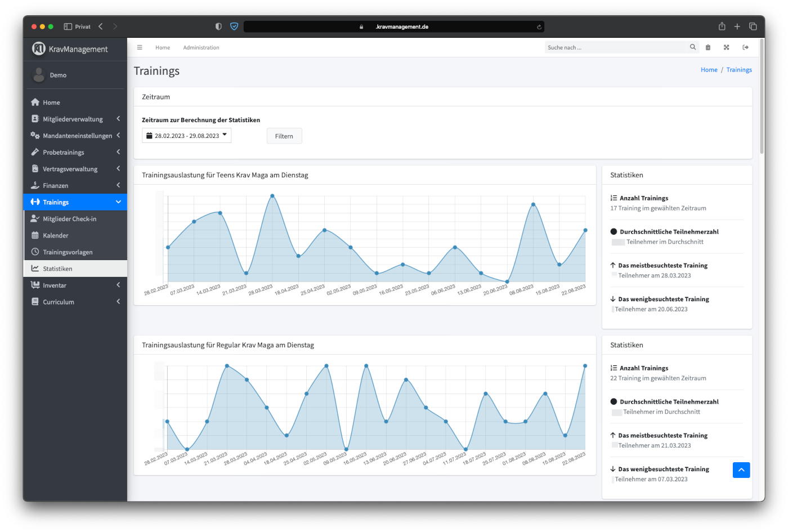Click the Trainings breadcrumb link
788x532 pixels.
pos(739,70)
